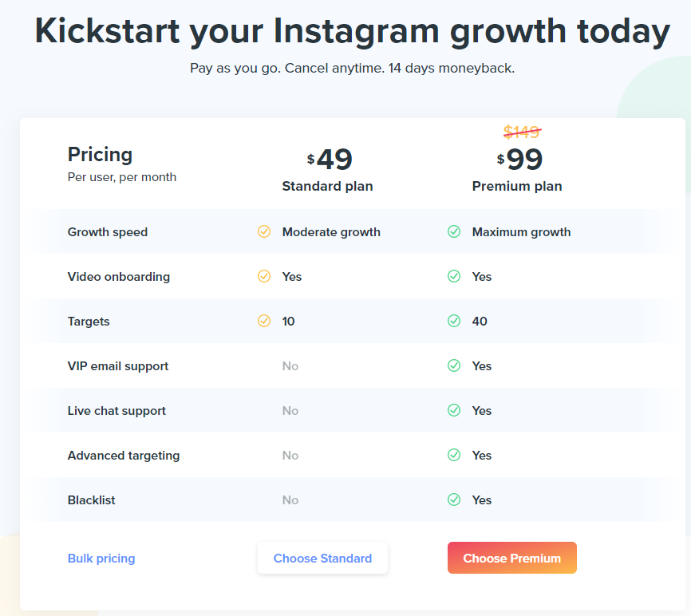The height and width of the screenshot is (616, 691).
Task: Click the orange check next to 10 targets
Action: 264,321
